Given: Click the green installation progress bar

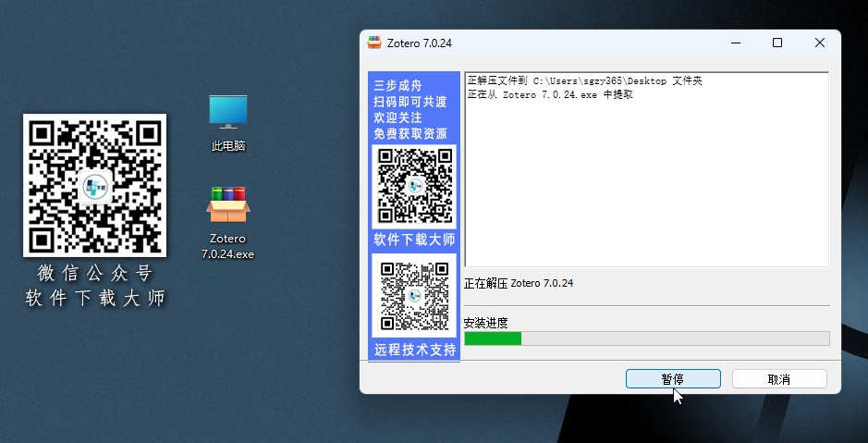Looking at the screenshot, I should pos(646,338).
